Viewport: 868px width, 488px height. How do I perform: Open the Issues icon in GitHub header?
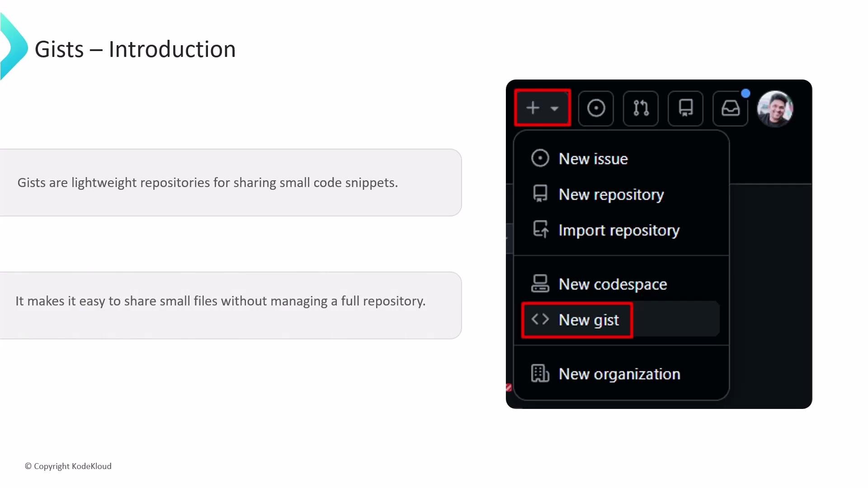point(596,108)
